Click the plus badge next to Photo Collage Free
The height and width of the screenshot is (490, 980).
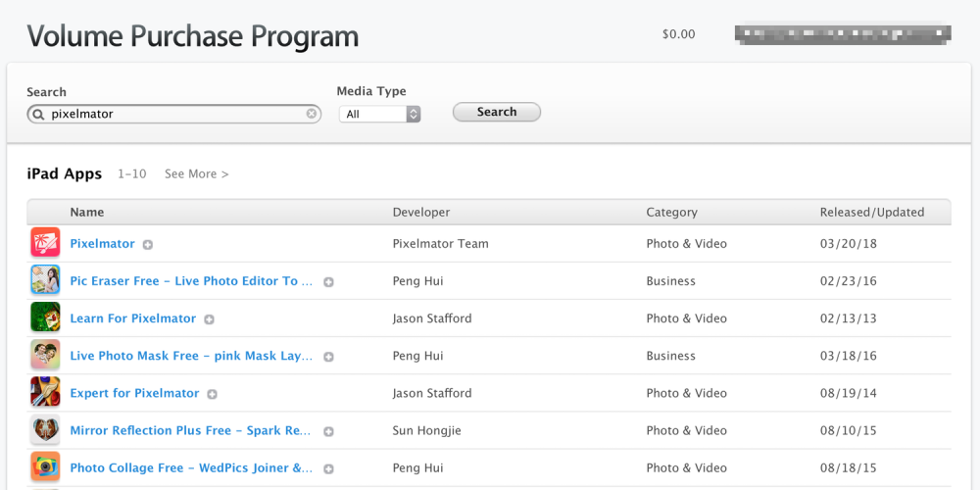(x=328, y=469)
